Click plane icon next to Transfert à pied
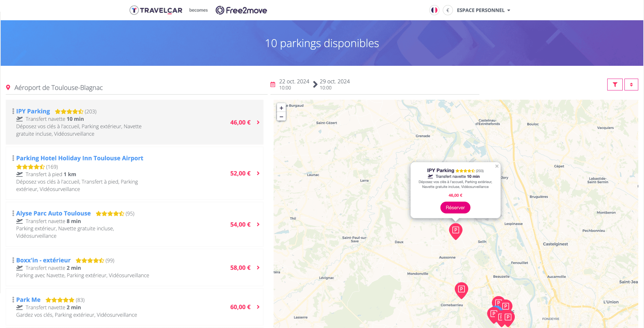 [20, 174]
